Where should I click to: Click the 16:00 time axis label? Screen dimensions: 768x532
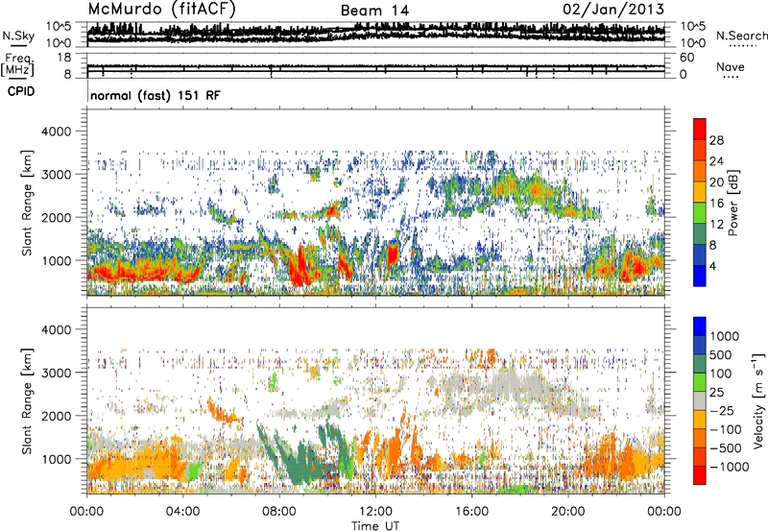click(471, 512)
